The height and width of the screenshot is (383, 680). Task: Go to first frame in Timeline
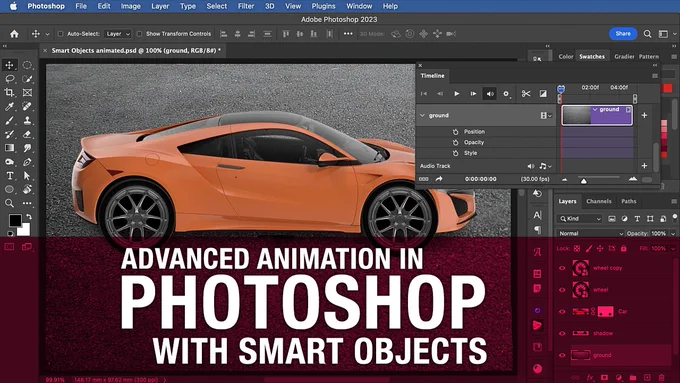pyautogui.click(x=424, y=94)
